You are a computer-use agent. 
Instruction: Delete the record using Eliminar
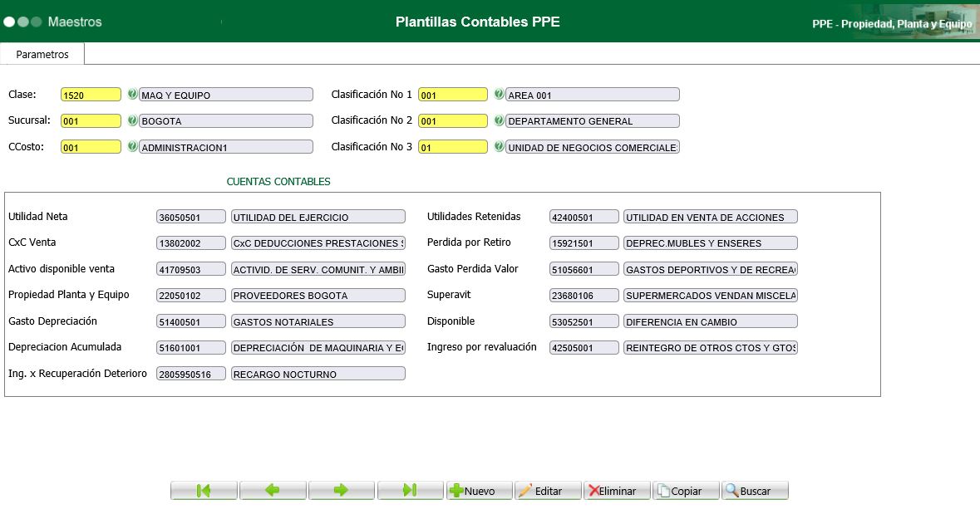pyautogui.click(x=617, y=490)
